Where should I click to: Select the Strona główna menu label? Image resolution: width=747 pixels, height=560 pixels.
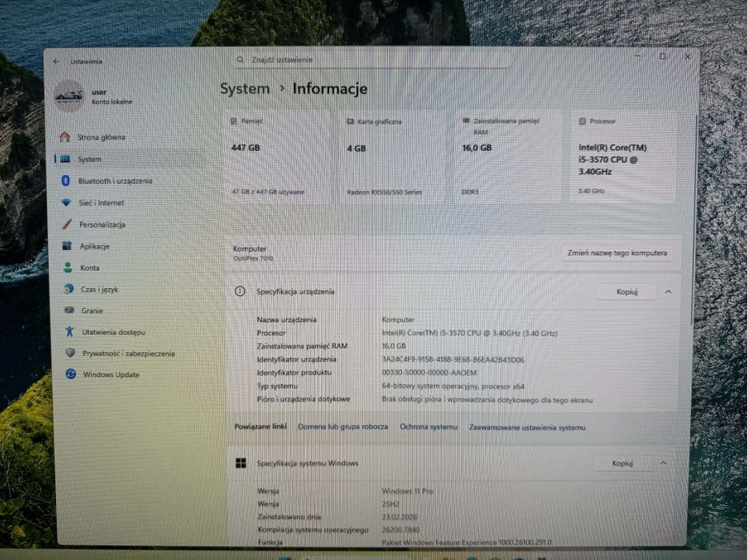102,137
